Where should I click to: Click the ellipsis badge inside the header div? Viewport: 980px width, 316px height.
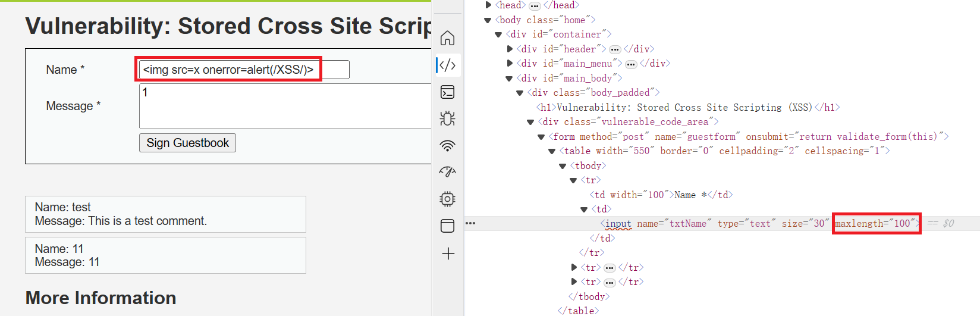tap(615, 49)
